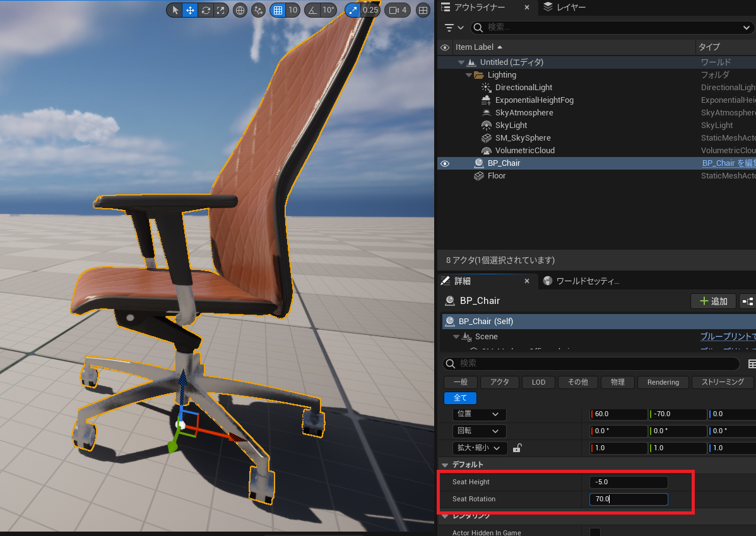This screenshot has height=536, width=756.
Task: Select the Rotate transform tool
Action: (206, 10)
